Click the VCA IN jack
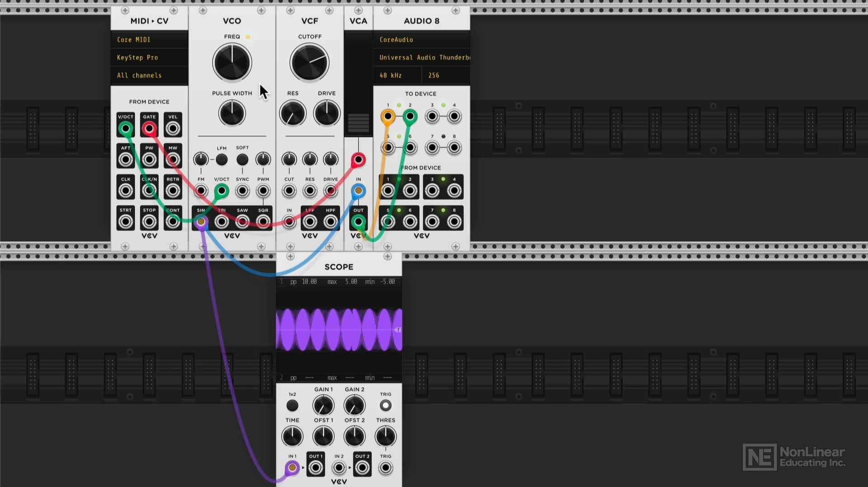The height and width of the screenshot is (487, 868). click(359, 191)
